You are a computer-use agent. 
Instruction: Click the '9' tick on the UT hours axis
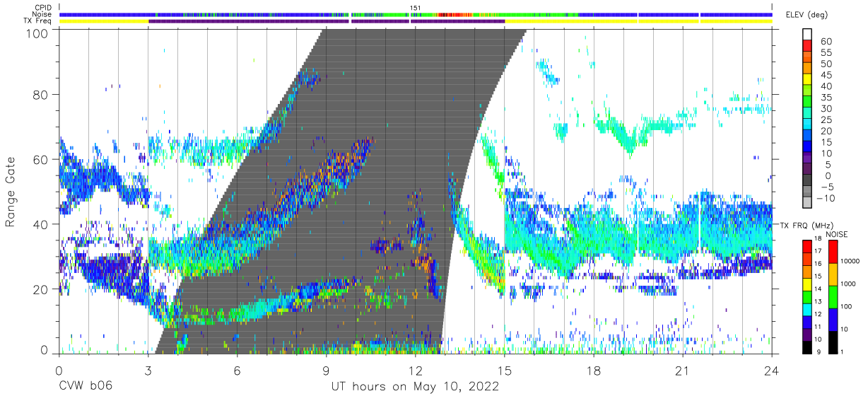click(327, 371)
